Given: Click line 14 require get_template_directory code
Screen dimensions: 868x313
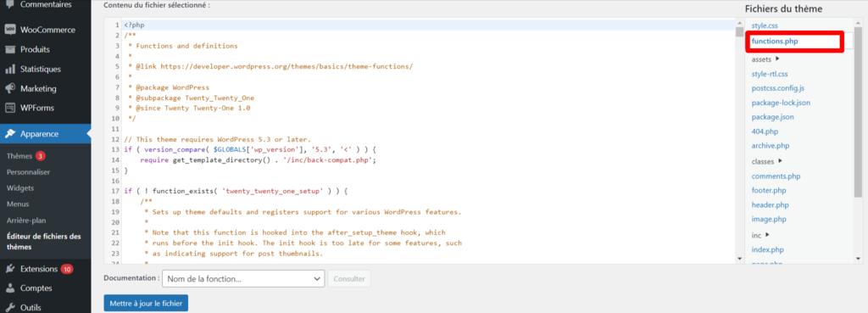Looking at the screenshot, I should (258, 160).
